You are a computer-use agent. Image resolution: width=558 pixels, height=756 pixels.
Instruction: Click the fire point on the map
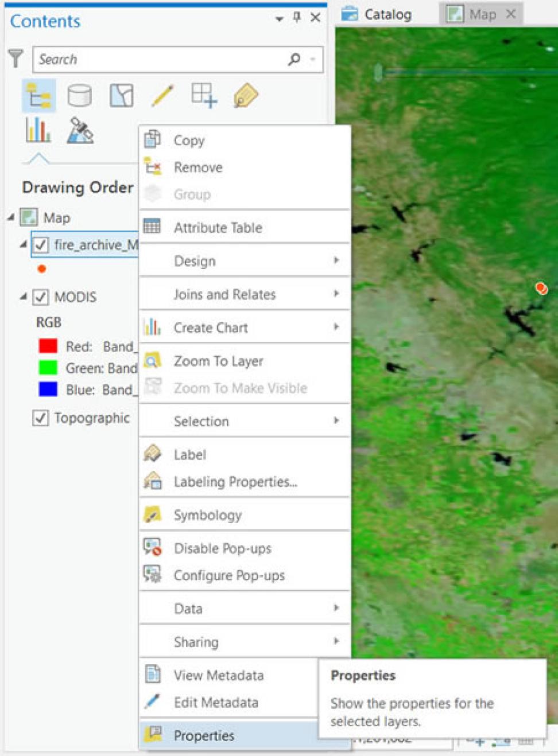pos(541,288)
